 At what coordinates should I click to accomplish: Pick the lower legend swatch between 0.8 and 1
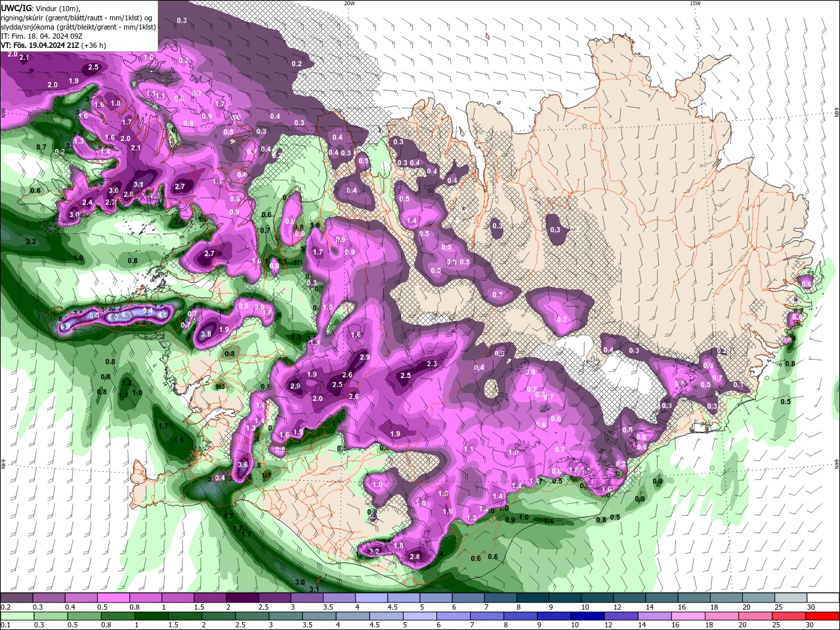tap(117, 616)
